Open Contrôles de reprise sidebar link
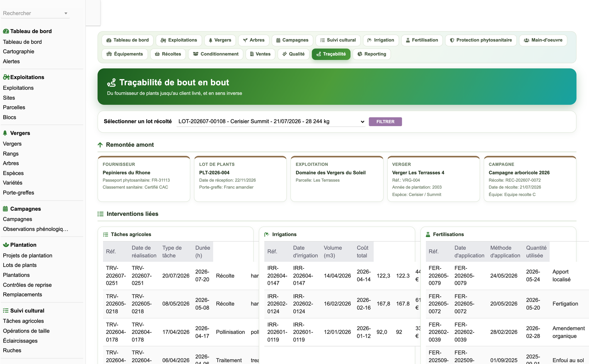Viewport: 589px width, 364px height. tap(27, 285)
